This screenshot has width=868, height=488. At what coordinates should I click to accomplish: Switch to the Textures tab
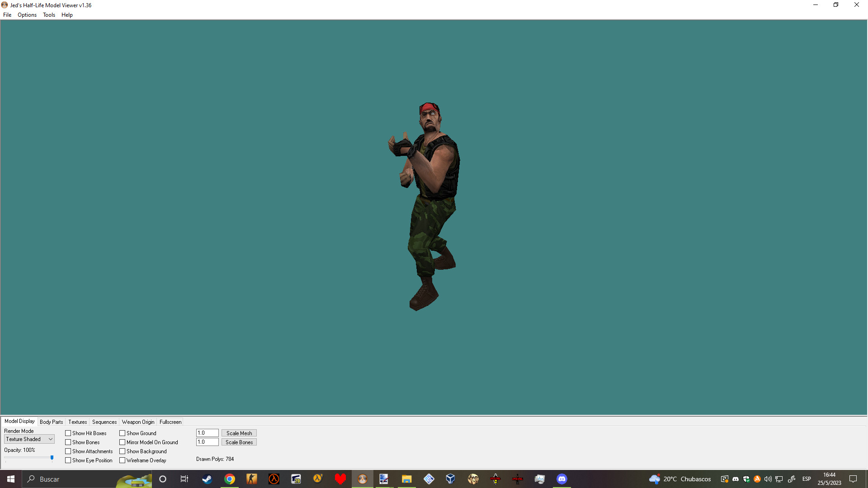[77, 422]
